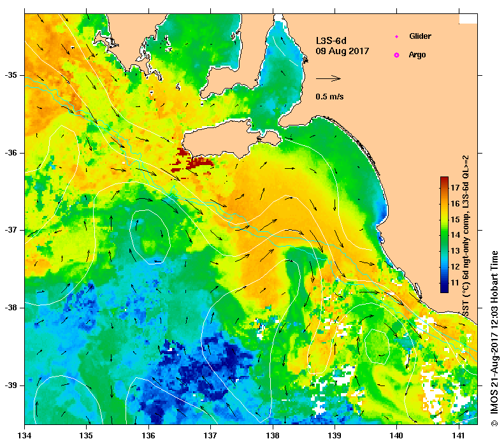Click the '-36' latitude axis label
Viewport: 504px width, 446px height.
pyautogui.click(x=10, y=153)
